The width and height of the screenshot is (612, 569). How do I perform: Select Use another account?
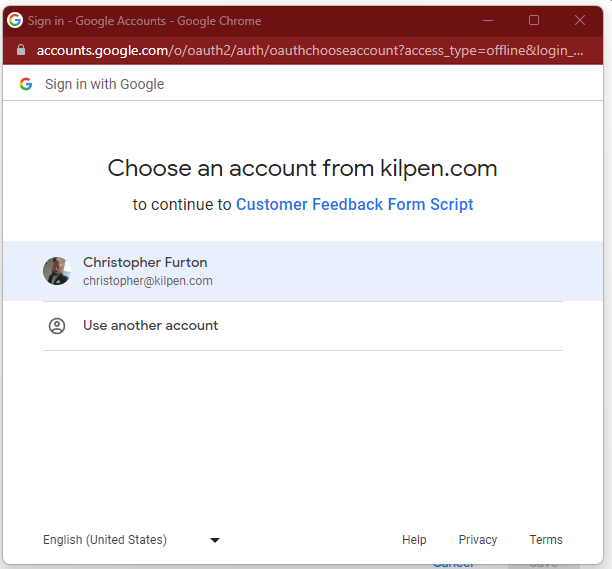point(303,326)
